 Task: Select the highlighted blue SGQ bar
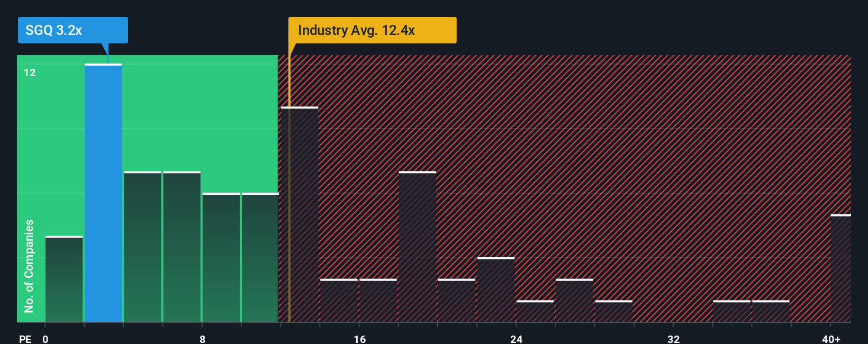click(103, 193)
